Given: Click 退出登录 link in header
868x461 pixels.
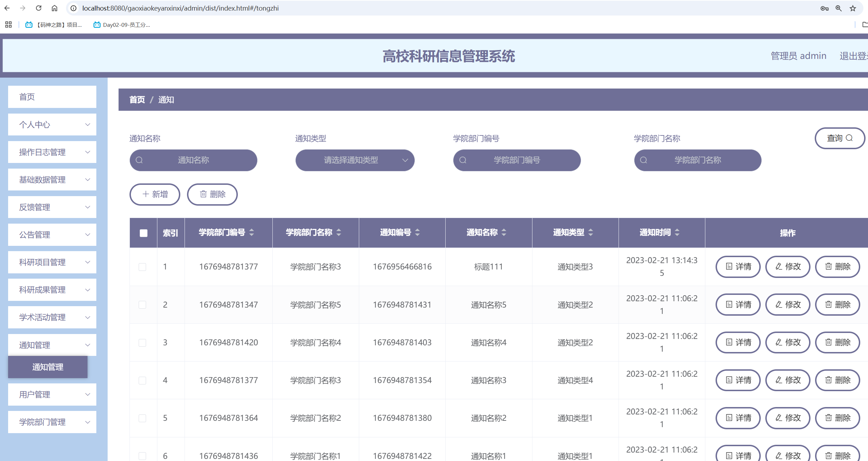Looking at the screenshot, I should (854, 56).
